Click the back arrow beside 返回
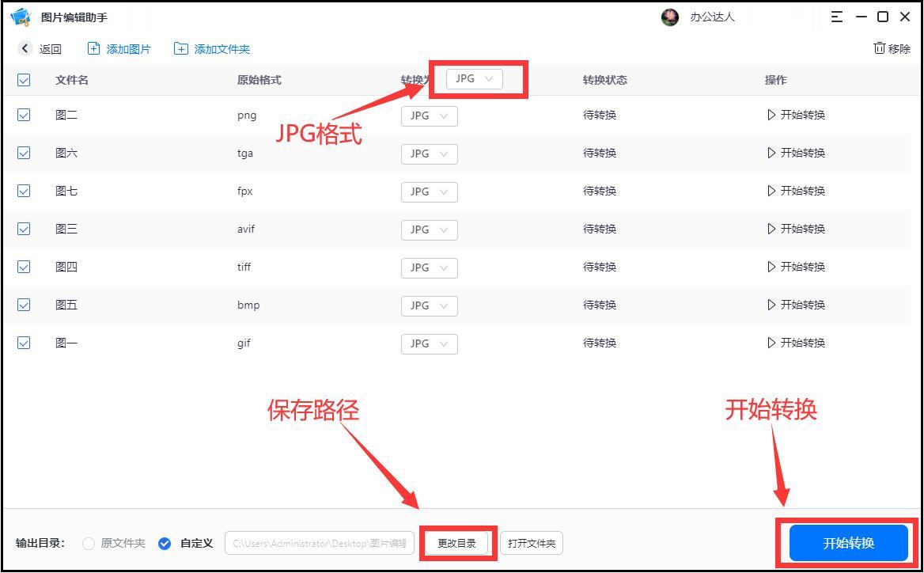Viewport: 924px width, 573px height. click(25, 48)
